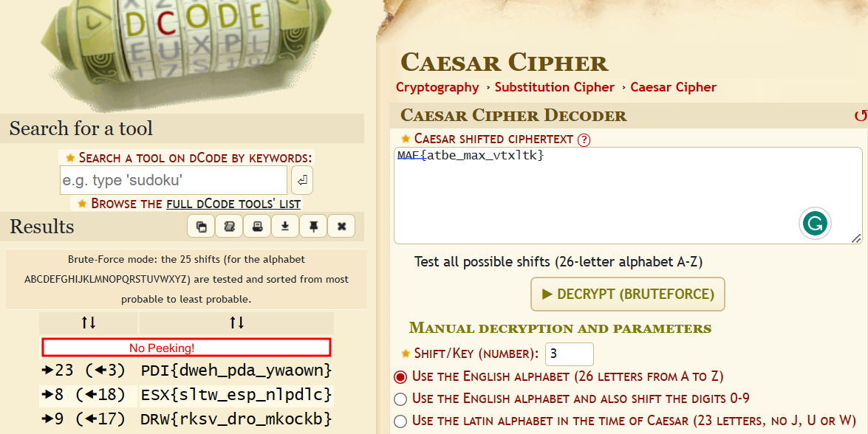Select English alphabet and also shift digits option
The width and height of the screenshot is (868, 434).
(400, 399)
